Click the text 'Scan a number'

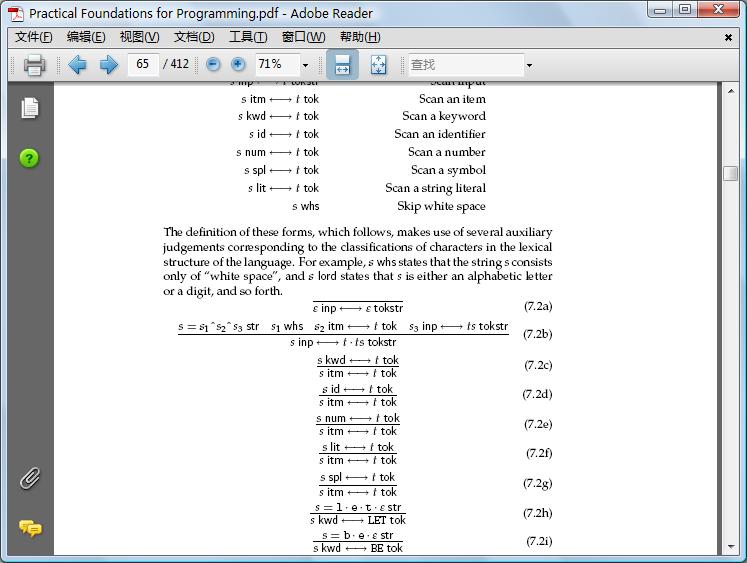pyautogui.click(x=446, y=152)
